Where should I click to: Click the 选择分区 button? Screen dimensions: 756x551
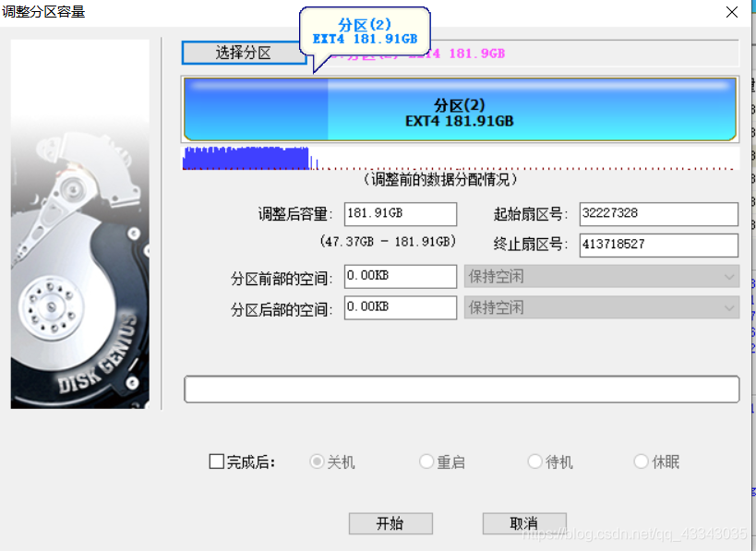point(244,53)
